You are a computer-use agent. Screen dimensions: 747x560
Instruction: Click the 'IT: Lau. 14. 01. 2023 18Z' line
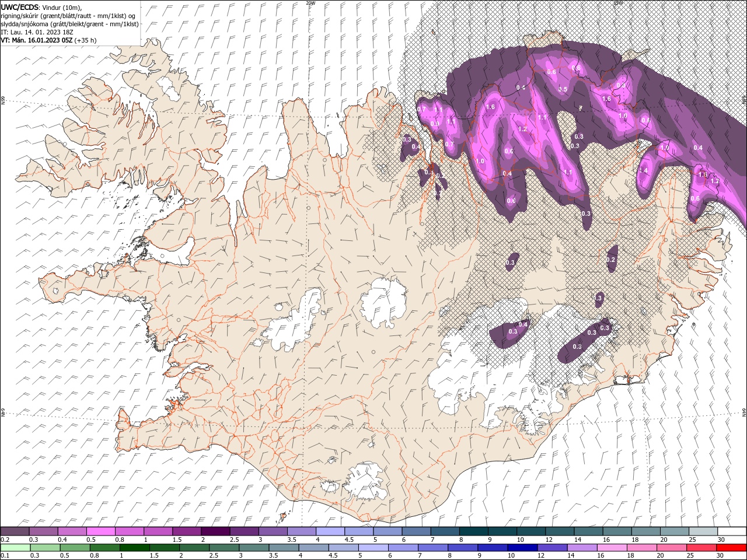pyautogui.click(x=36, y=32)
